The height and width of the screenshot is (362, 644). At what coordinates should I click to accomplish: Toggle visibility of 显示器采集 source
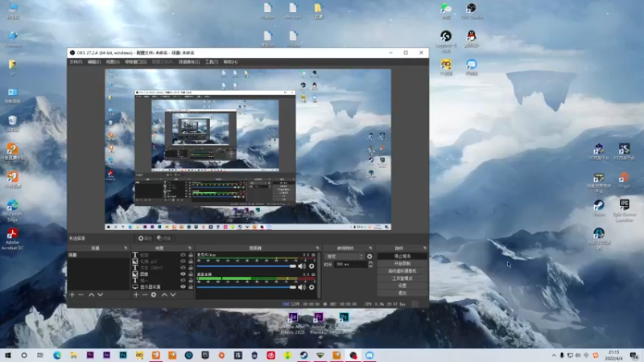click(184, 286)
